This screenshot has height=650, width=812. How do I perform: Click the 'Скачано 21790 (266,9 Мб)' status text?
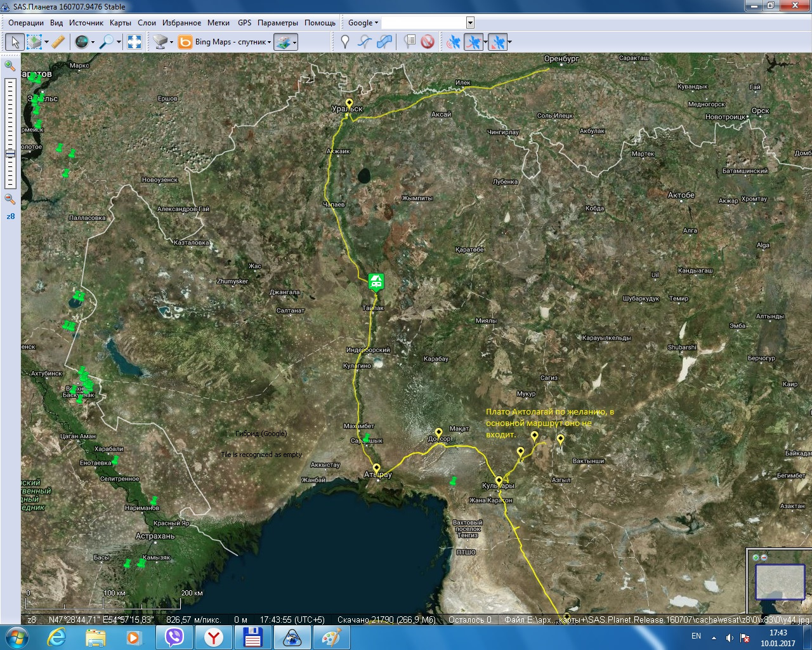pyautogui.click(x=386, y=620)
